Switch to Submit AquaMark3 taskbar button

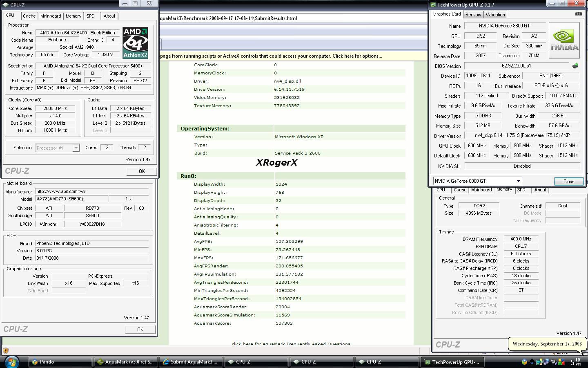pyautogui.click(x=191, y=362)
